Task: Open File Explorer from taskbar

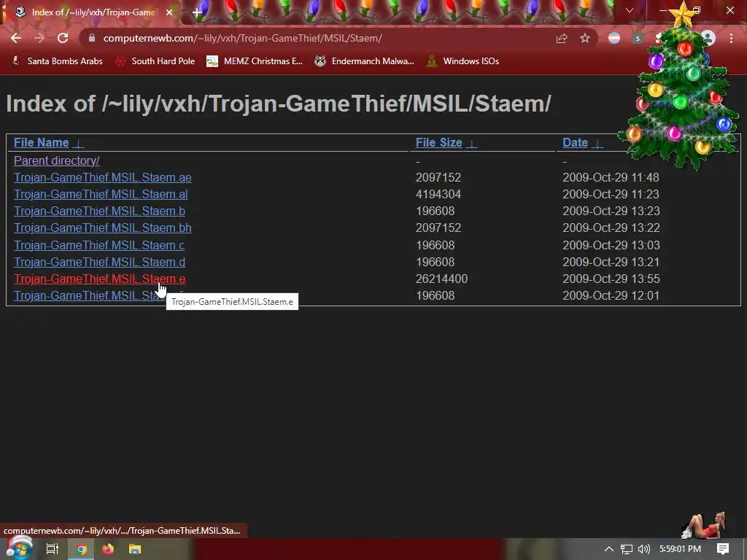Action: [x=135, y=549]
